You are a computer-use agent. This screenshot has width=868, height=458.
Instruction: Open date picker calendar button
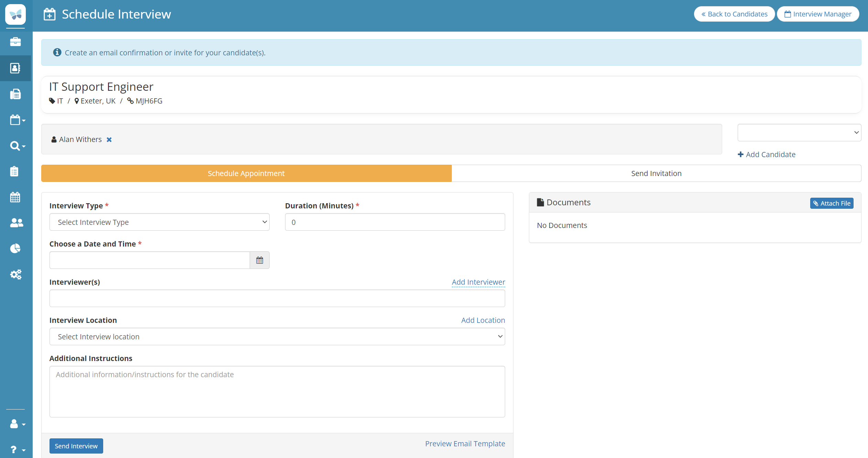tap(259, 260)
